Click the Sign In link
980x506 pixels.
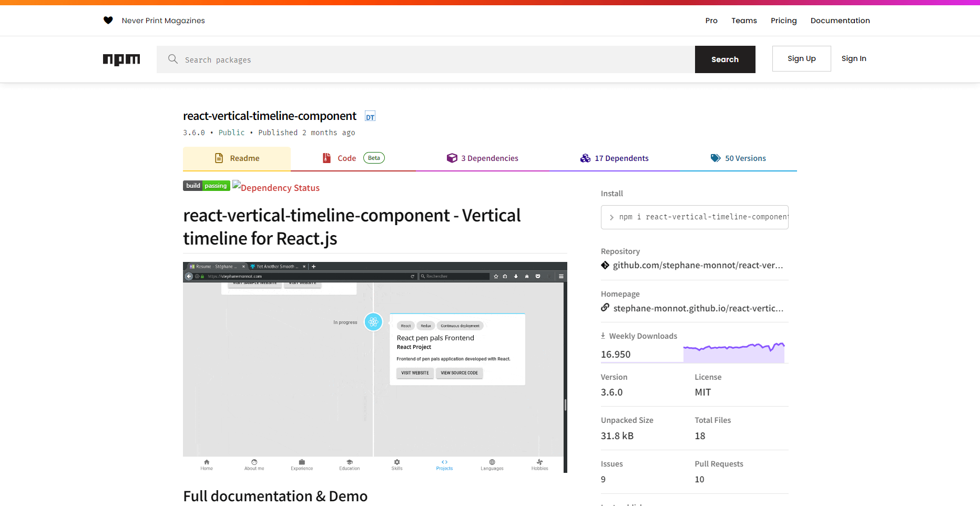[x=854, y=58]
